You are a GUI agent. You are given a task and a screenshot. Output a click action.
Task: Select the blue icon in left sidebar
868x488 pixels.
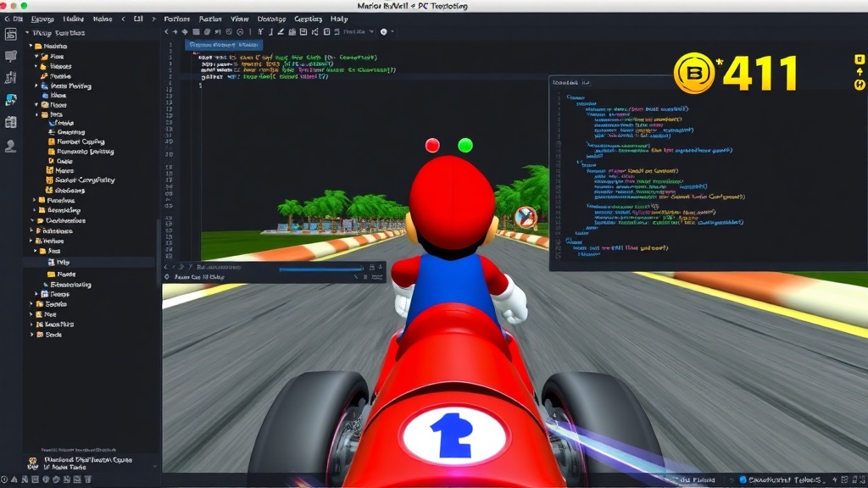point(10,100)
